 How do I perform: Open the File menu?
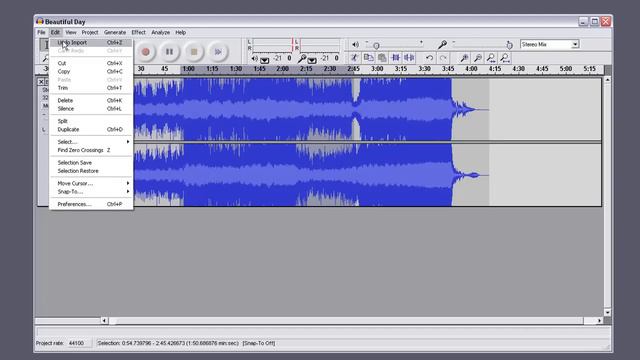[41, 32]
